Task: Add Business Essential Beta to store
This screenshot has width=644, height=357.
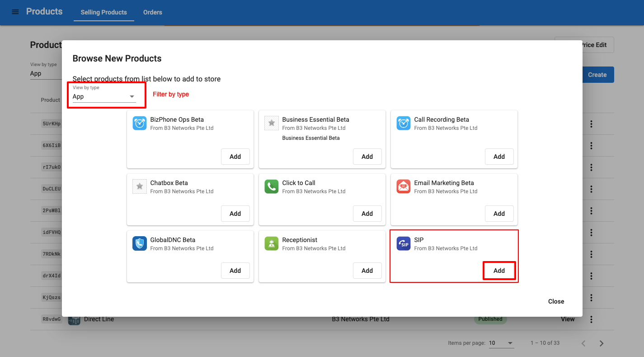Action: tap(367, 157)
